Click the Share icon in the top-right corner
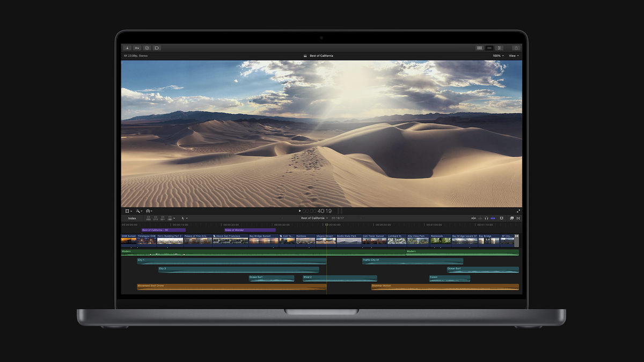The image size is (644, 362). (x=516, y=48)
